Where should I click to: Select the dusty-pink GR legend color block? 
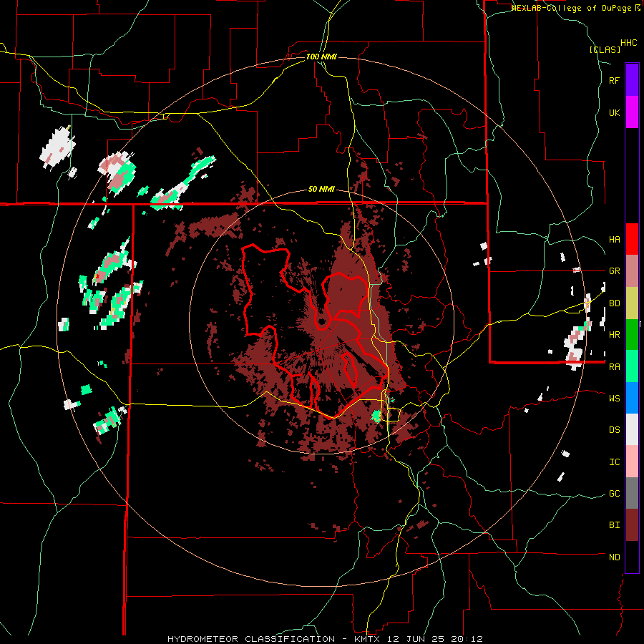point(632,271)
